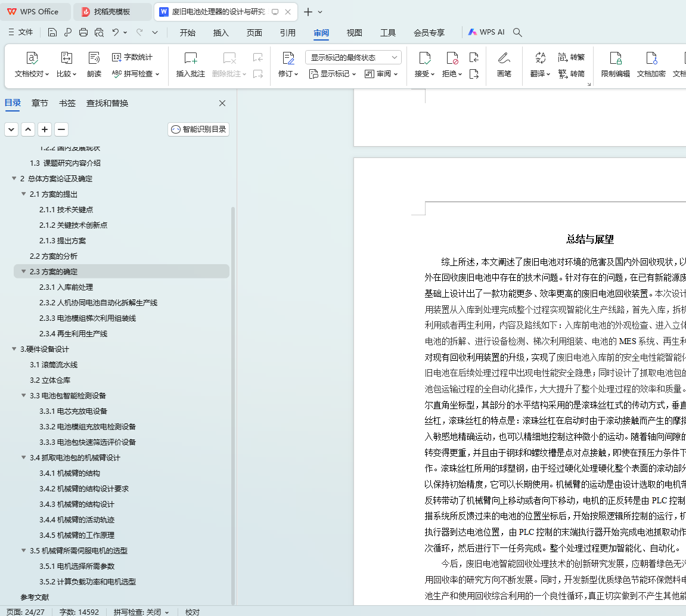Click 插入批注 insert comment
Image resolution: width=686 pixels, height=616 pixels.
point(191,64)
